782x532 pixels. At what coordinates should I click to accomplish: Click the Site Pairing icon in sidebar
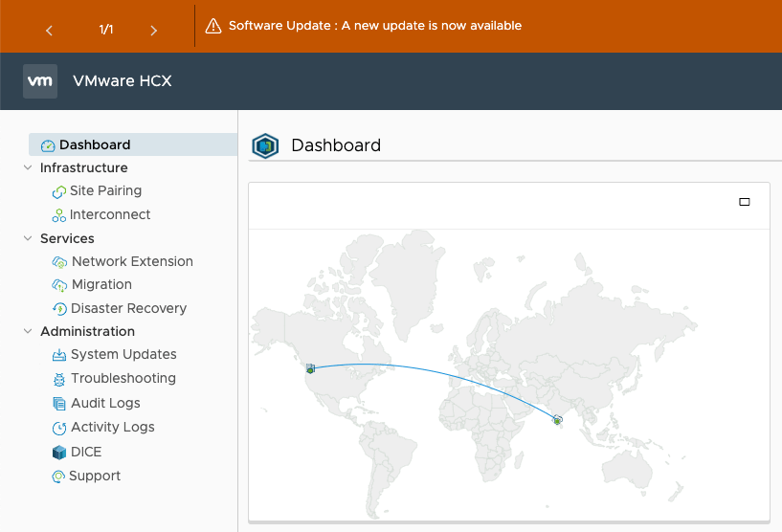58,191
